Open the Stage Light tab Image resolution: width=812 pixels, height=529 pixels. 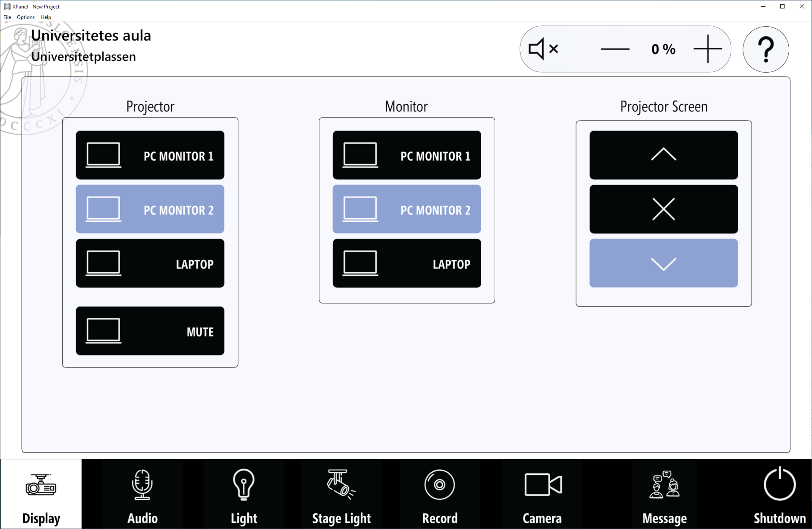point(341,494)
